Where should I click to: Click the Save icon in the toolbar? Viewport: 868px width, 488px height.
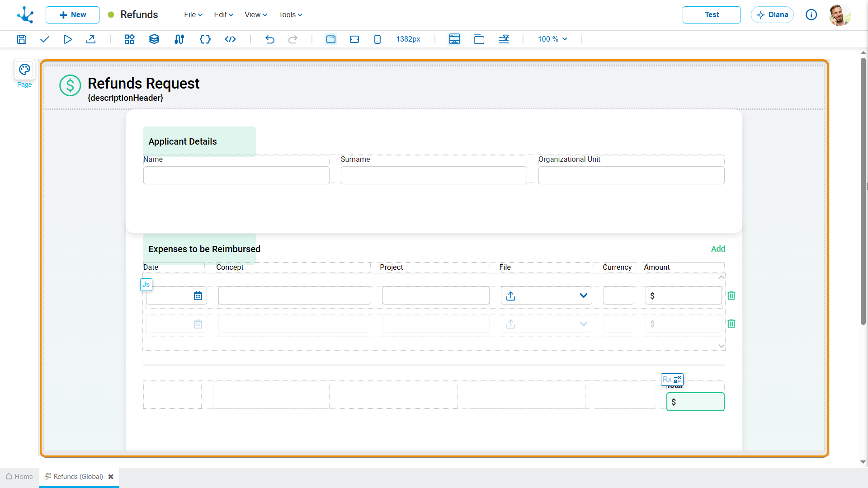(x=22, y=39)
